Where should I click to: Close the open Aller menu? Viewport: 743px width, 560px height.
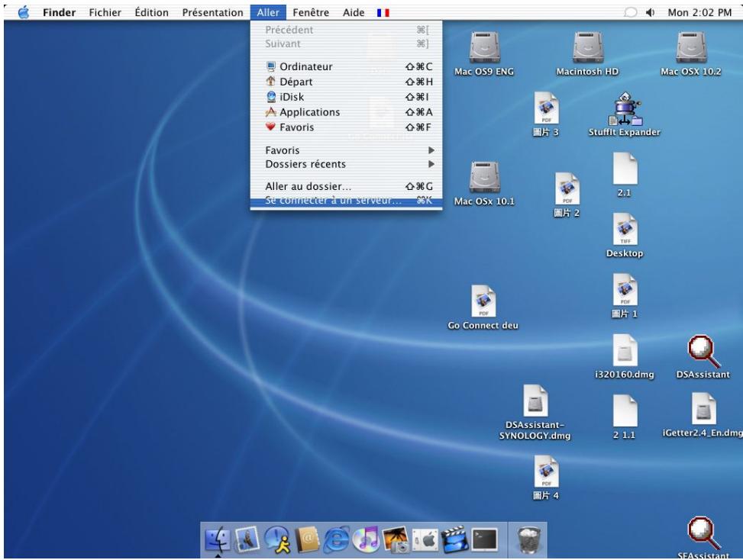point(268,13)
